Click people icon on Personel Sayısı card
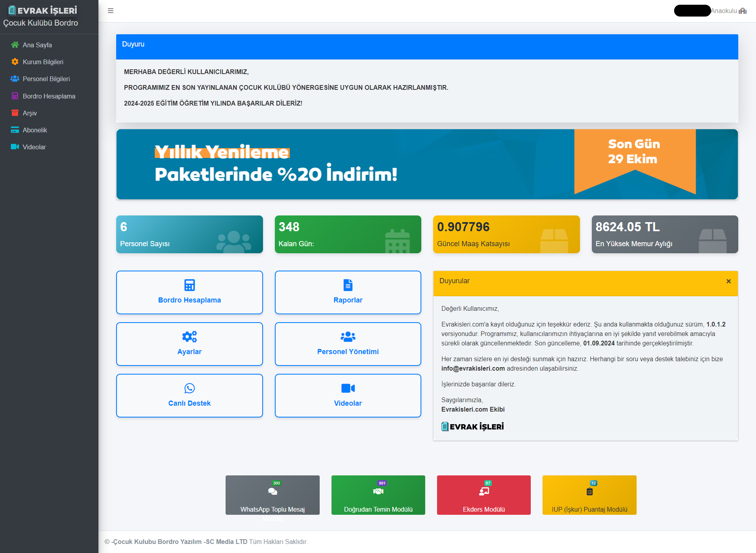 pyautogui.click(x=234, y=241)
